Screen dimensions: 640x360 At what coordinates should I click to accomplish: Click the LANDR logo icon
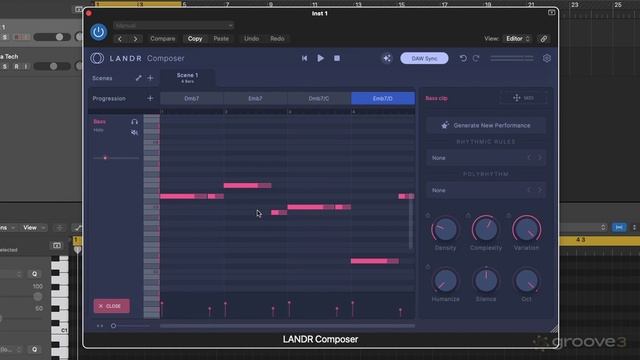click(97, 58)
